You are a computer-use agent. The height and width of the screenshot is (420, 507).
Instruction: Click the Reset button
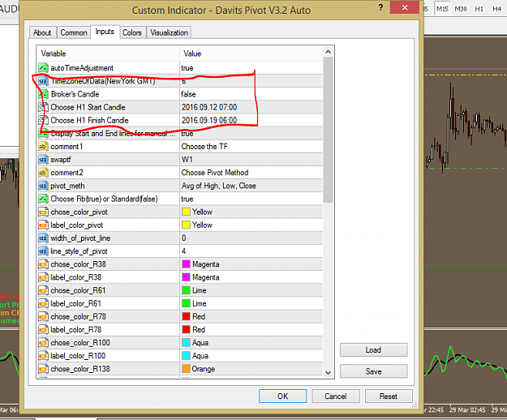[x=389, y=396]
